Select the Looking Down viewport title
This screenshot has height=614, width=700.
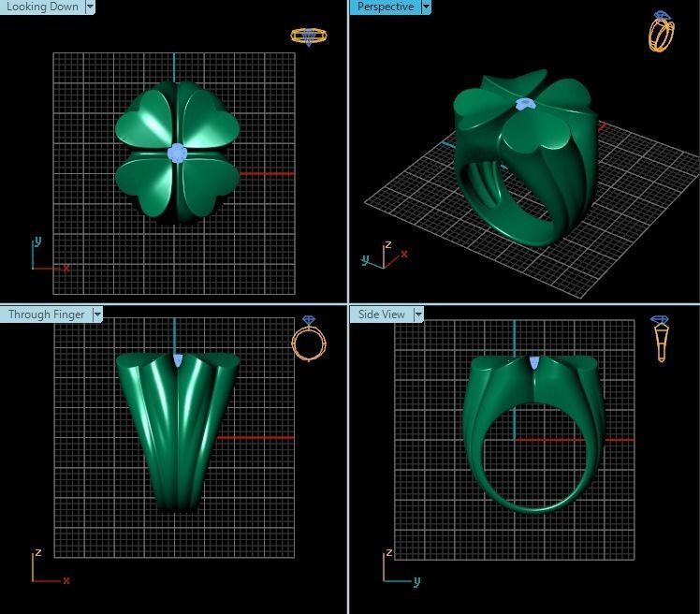tap(42, 7)
